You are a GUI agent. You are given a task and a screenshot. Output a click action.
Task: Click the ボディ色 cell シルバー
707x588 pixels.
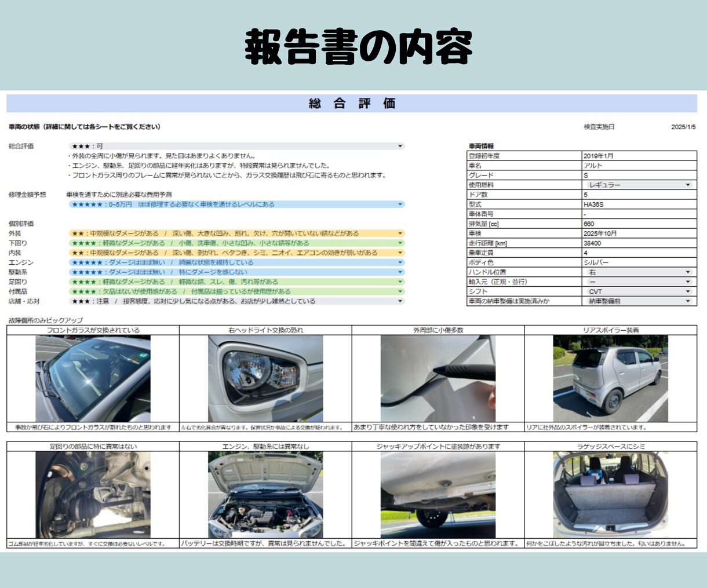[639, 262]
